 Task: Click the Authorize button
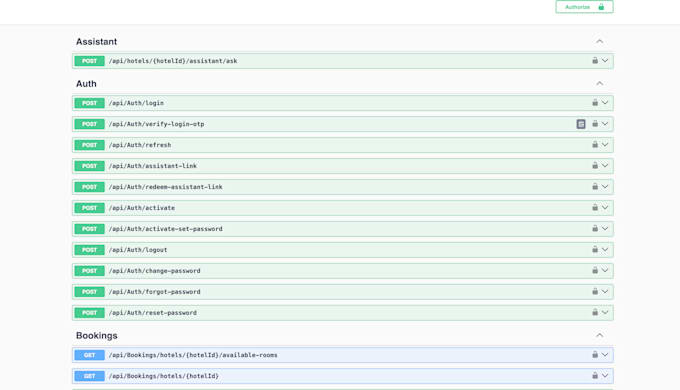click(x=584, y=7)
